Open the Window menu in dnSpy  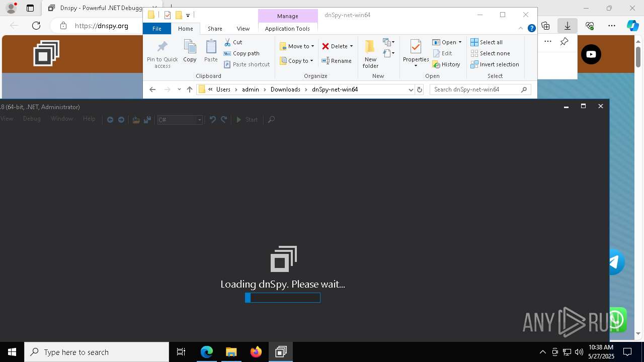pyautogui.click(x=62, y=119)
